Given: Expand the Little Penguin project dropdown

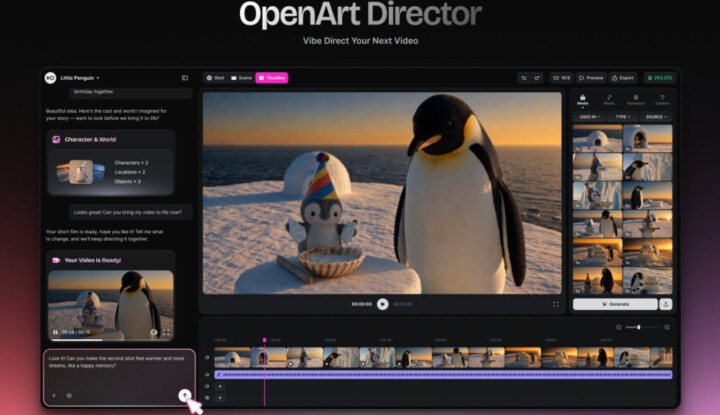Looking at the screenshot, I should pyautogui.click(x=80, y=78).
